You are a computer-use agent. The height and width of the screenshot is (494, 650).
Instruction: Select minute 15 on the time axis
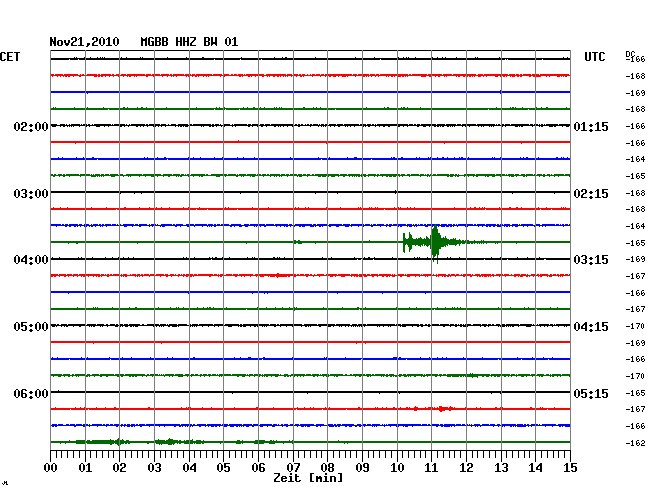pyautogui.click(x=570, y=467)
